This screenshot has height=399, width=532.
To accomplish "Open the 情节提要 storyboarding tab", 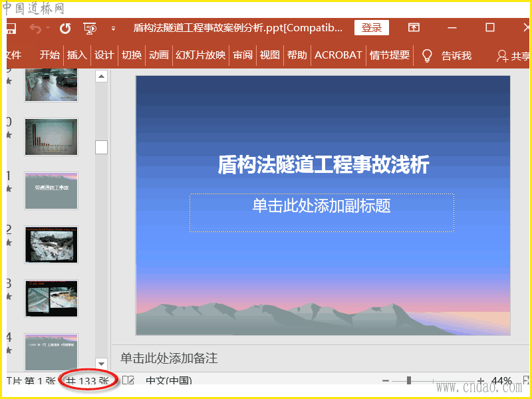I will (x=390, y=55).
